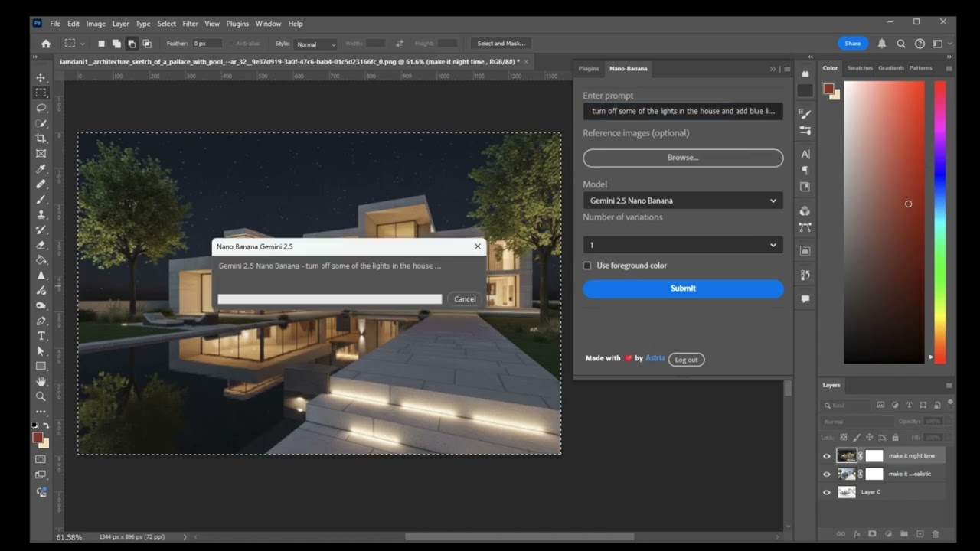Select the Hand tool
Screen dimensions: 980x551
point(41,381)
